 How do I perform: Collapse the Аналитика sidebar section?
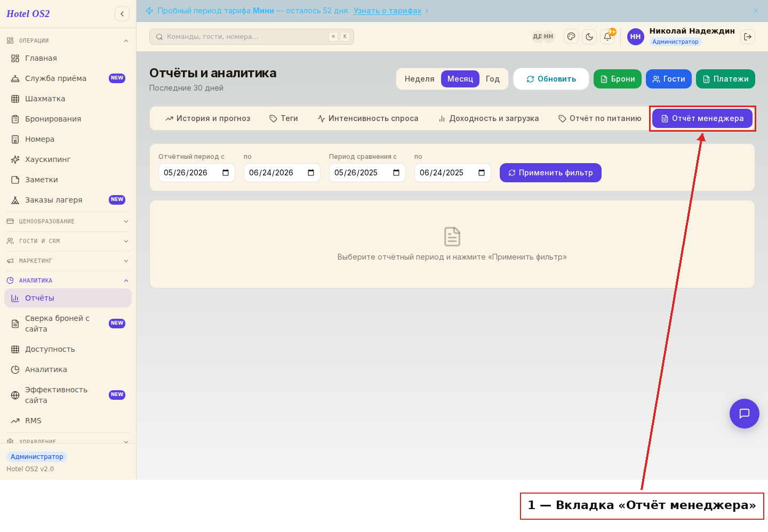click(x=68, y=280)
